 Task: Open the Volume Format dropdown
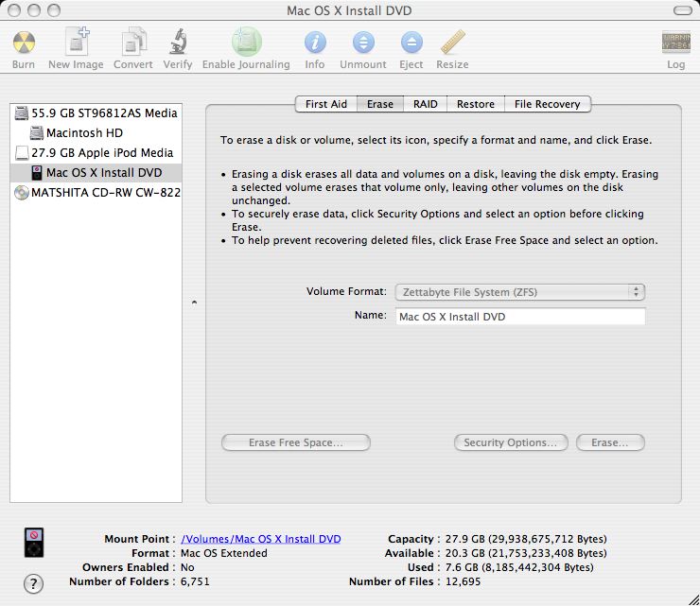(x=520, y=292)
